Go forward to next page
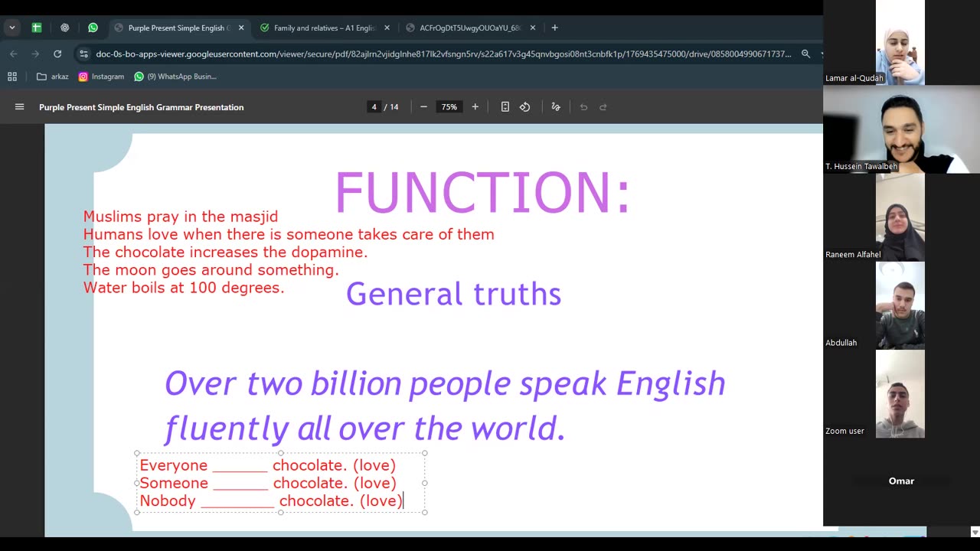 (x=35, y=54)
